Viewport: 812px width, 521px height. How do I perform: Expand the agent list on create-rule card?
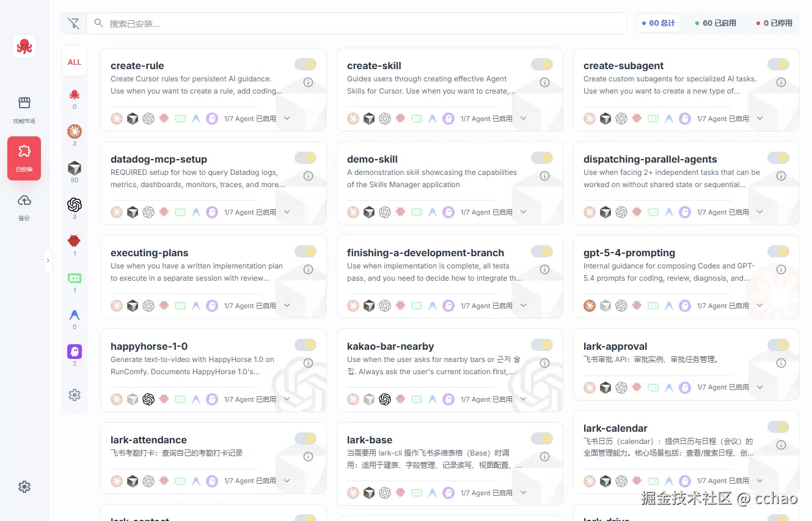[287, 119]
